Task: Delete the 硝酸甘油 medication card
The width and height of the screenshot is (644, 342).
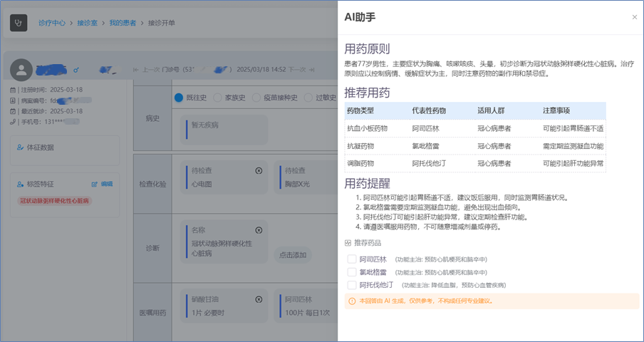Action: pos(259,299)
